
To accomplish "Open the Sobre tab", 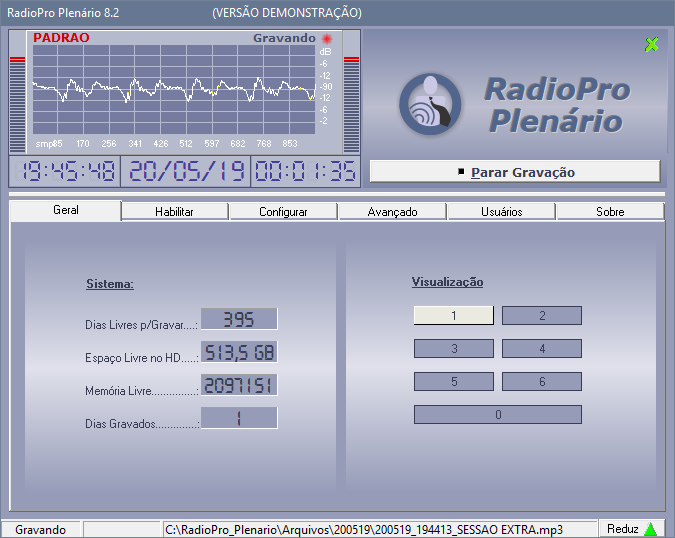I will coord(610,212).
